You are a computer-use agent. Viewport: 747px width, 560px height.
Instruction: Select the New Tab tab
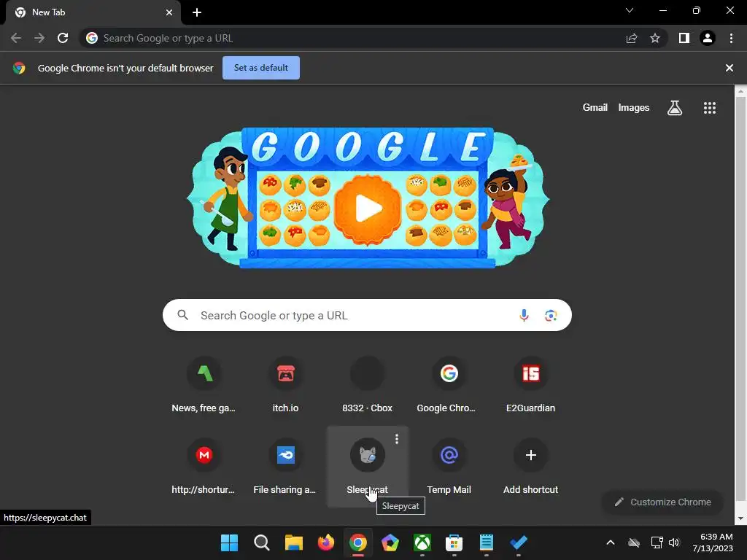pos(93,12)
